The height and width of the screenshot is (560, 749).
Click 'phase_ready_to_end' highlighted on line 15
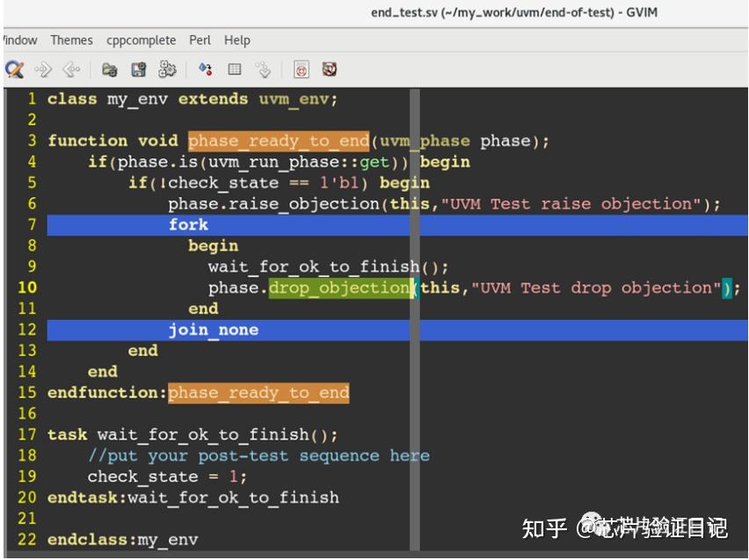[x=258, y=393]
